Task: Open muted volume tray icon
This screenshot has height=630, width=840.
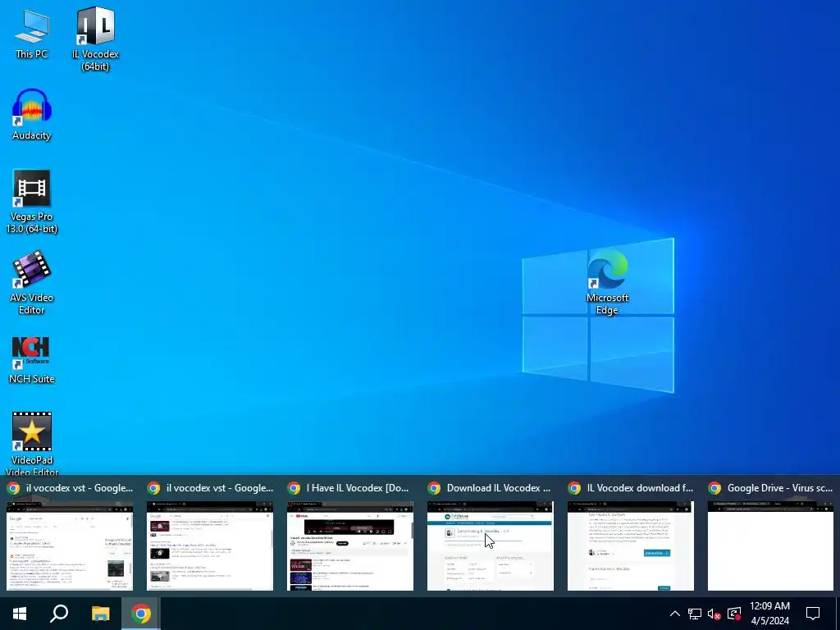Action: click(x=714, y=614)
